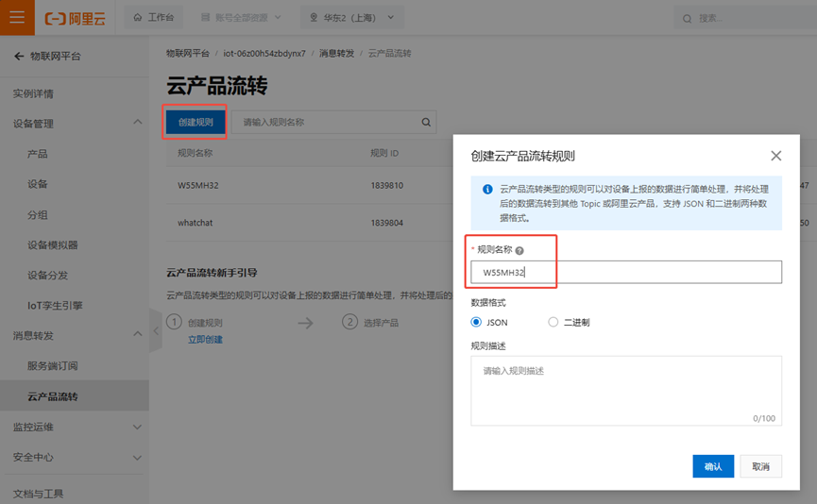Click the help icon beside 规则名称
The width and height of the screenshot is (817, 504).
[519, 250]
